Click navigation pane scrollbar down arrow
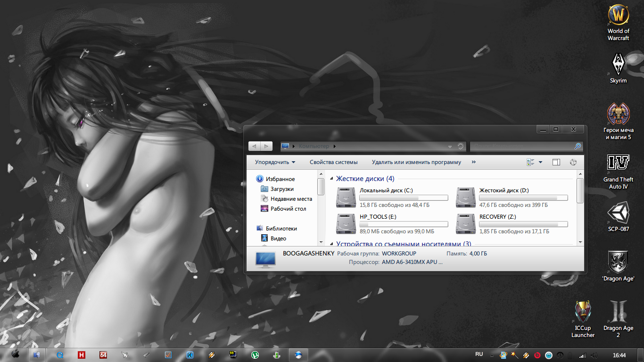Screen dimensions: 644x362 321,241
